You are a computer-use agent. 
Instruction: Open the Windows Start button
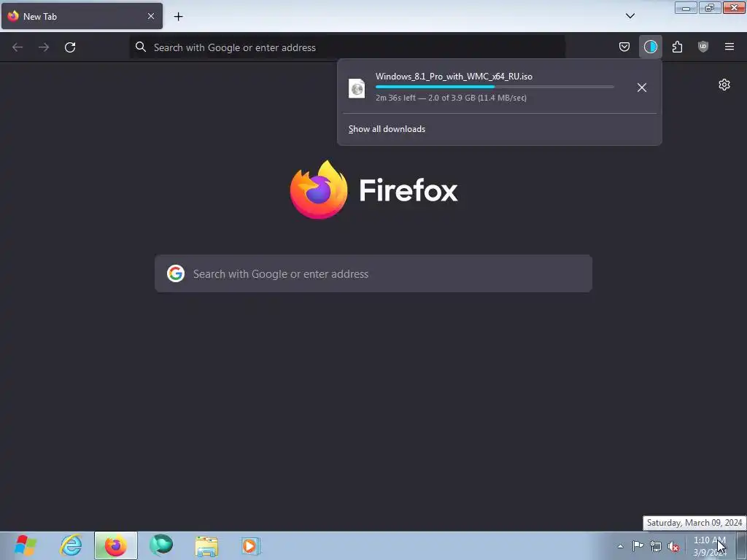[26, 545]
